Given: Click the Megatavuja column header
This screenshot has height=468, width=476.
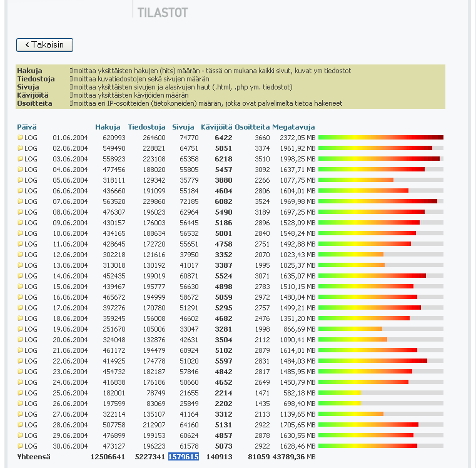Looking at the screenshot, I should tap(293, 127).
